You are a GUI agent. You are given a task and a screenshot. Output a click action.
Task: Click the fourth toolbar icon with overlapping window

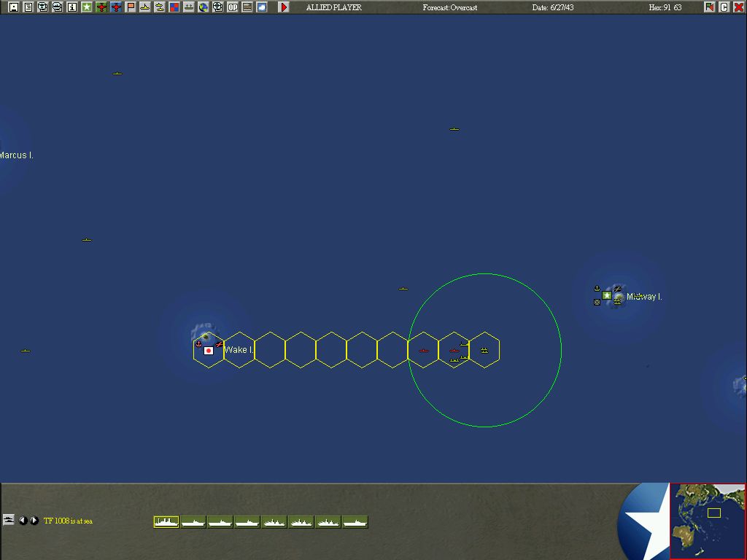(58, 7)
